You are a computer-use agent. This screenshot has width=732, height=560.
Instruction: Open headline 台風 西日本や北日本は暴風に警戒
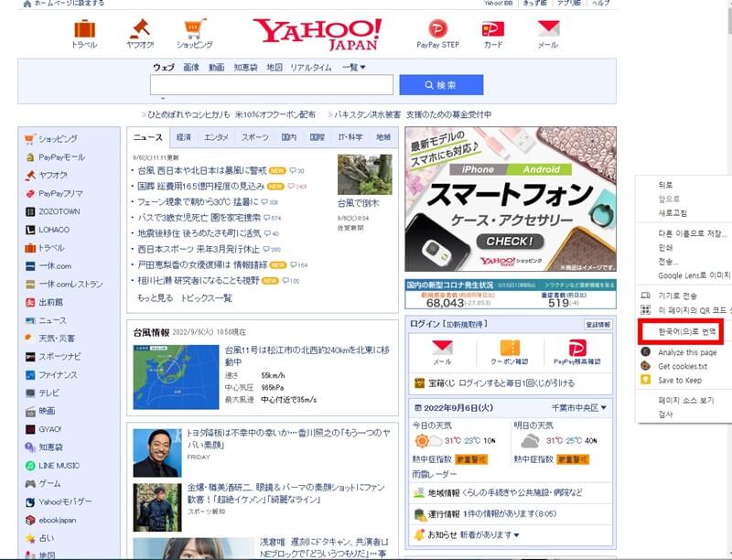click(201, 171)
